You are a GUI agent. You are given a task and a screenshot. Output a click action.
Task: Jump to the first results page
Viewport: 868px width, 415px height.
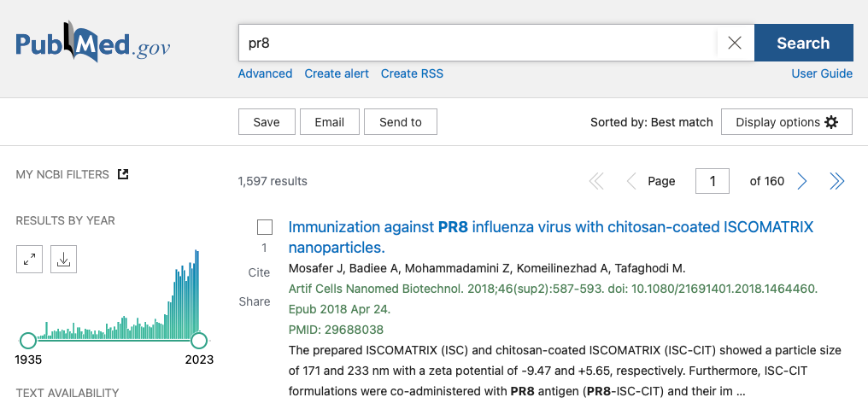(x=596, y=181)
